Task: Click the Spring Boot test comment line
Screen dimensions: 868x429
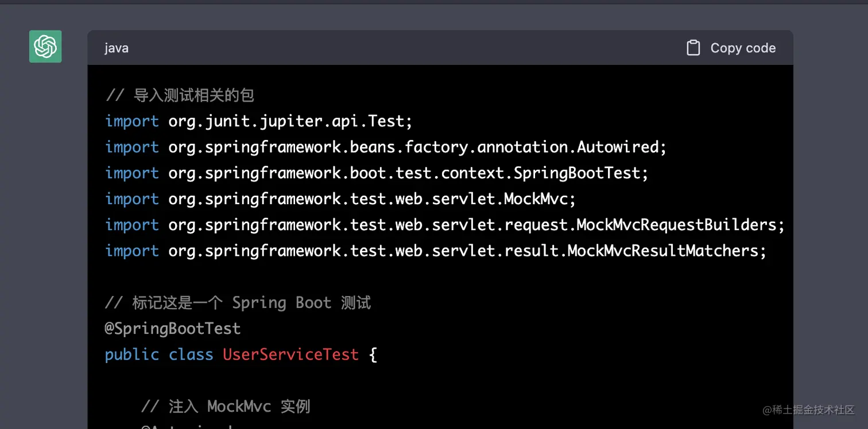Action: coord(238,302)
